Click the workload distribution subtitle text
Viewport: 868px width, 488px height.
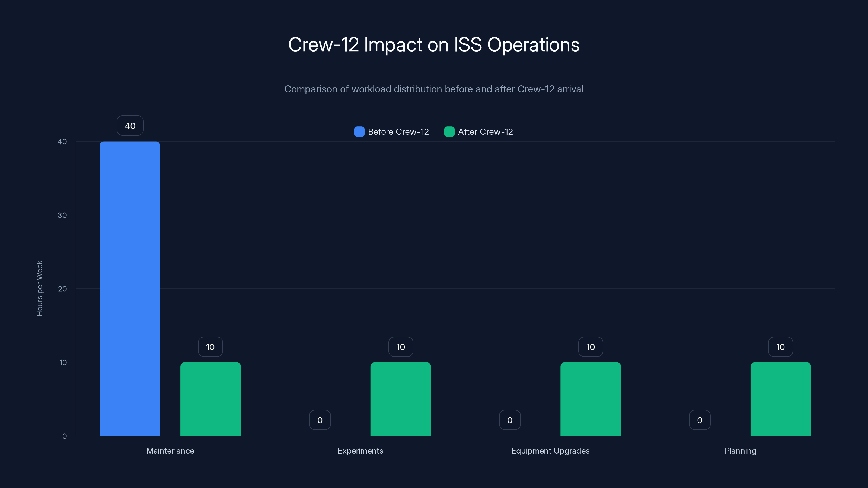click(434, 89)
